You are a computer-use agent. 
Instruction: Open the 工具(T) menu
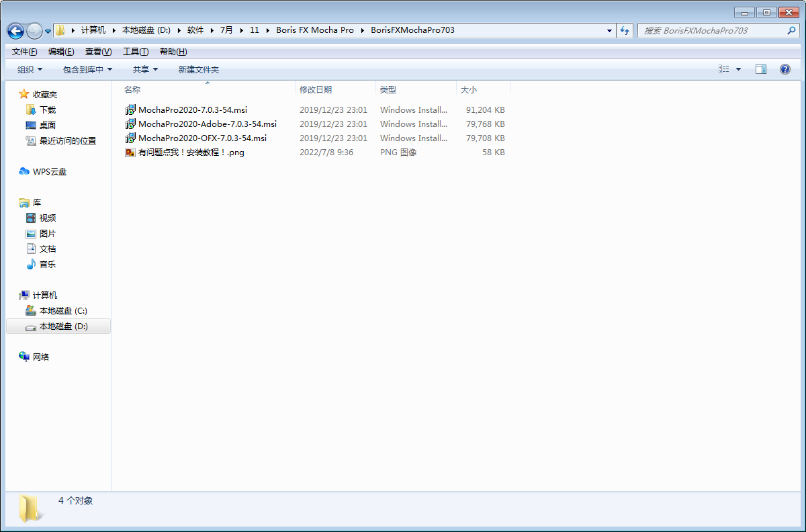pos(136,52)
